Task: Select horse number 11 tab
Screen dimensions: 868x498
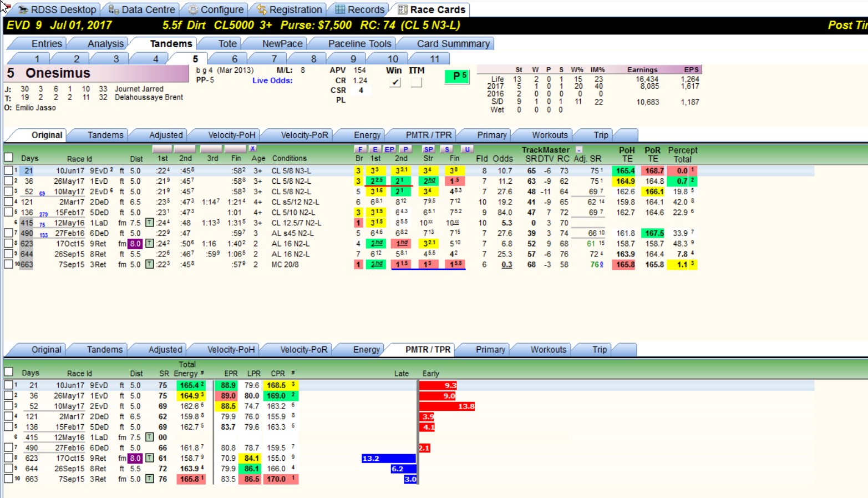Action: coord(434,58)
